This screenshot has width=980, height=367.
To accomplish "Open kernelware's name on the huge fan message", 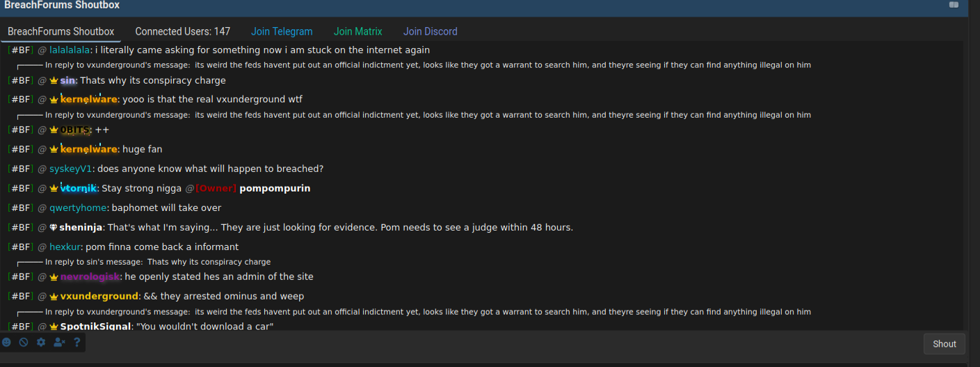I will click(x=88, y=150).
